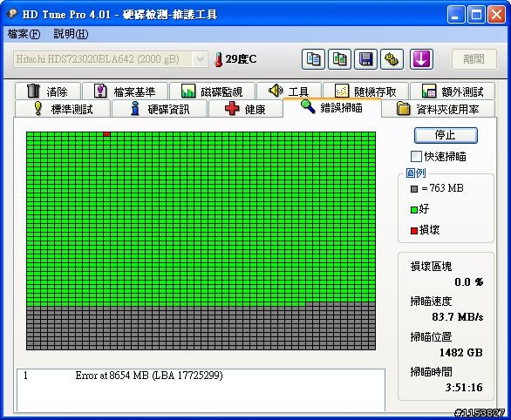Viewport: 511px width, 420px height.
Task: Click the gray 763 MB legend swatch
Action: [x=414, y=189]
